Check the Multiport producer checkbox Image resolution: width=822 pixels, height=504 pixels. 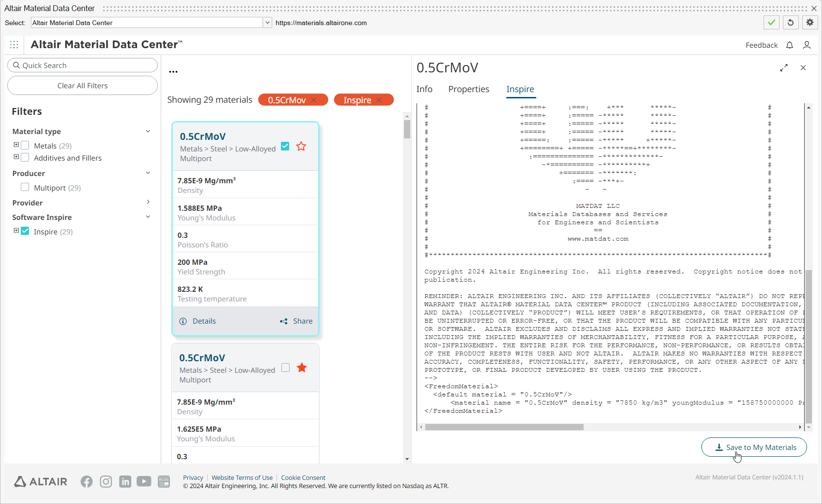(25, 188)
